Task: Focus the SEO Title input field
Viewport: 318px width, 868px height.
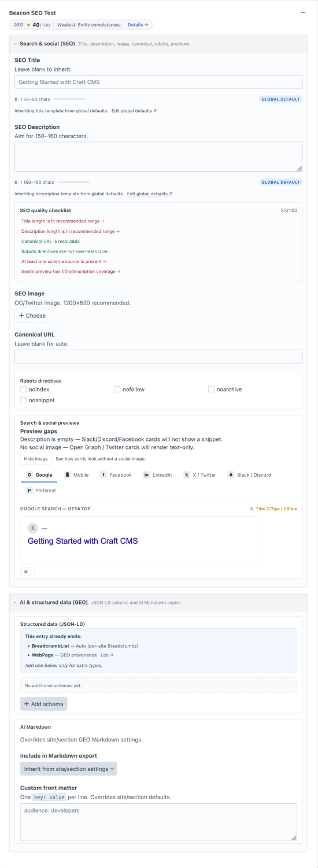Action: [x=158, y=82]
